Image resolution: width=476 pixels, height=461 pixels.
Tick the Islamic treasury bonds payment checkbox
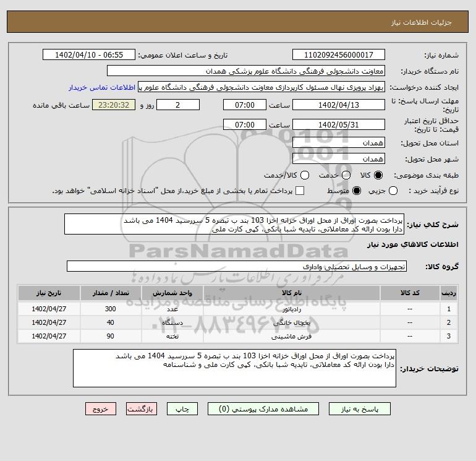[x=300, y=191]
